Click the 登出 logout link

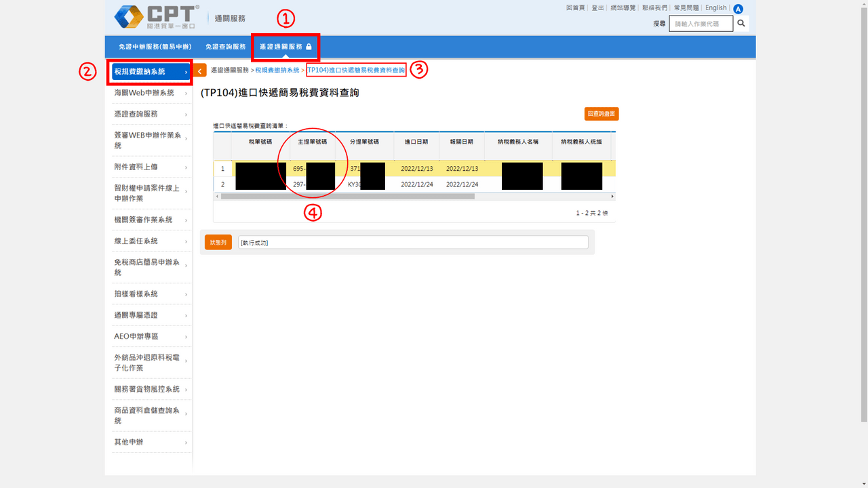click(x=597, y=7)
